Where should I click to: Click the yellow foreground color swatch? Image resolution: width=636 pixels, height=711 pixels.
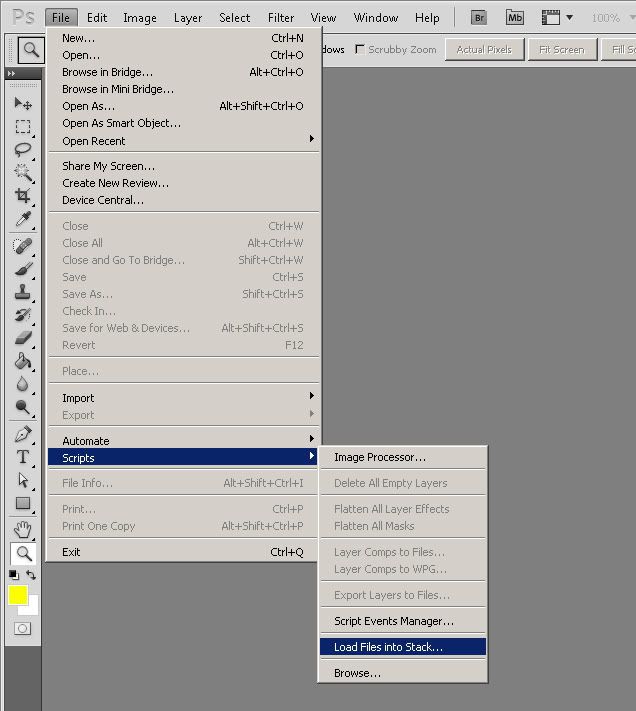(18, 595)
